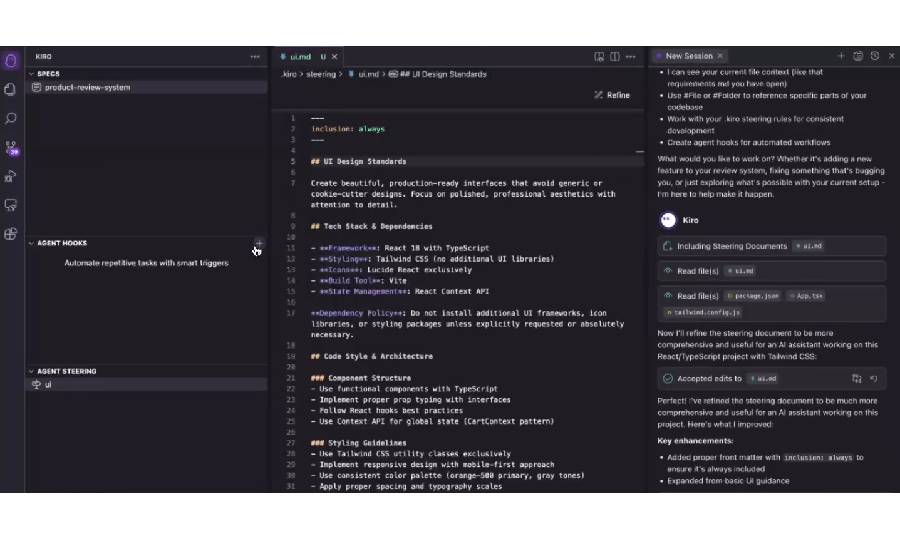The image size is (900, 540).
Task: Click the 'Key enhancements:' text in chat
Action: (695, 441)
